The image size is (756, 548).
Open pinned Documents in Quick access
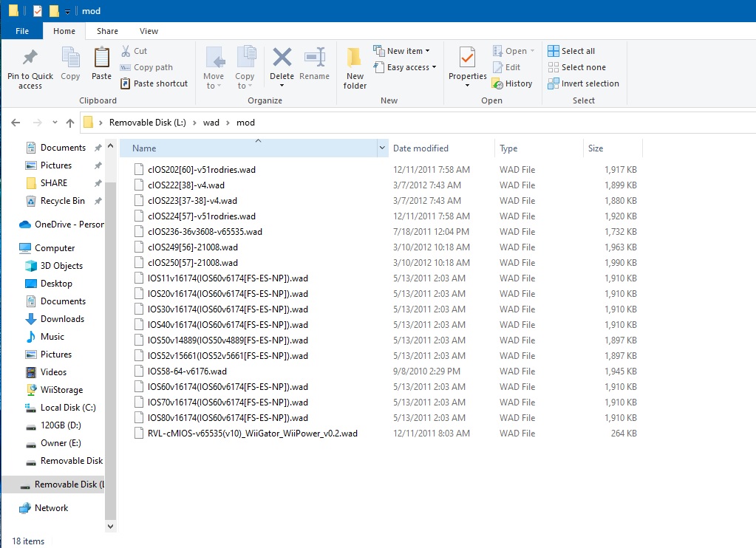[x=63, y=148]
